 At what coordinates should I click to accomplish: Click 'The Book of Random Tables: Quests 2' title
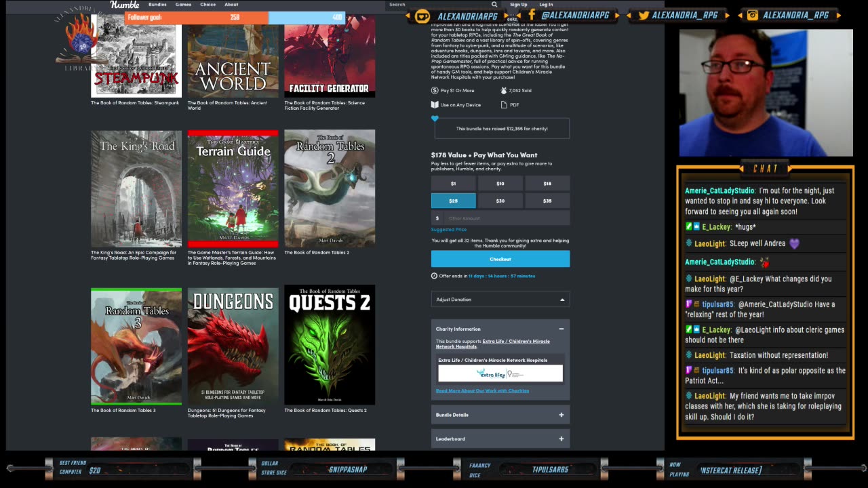pyautogui.click(x=325, y=411)
